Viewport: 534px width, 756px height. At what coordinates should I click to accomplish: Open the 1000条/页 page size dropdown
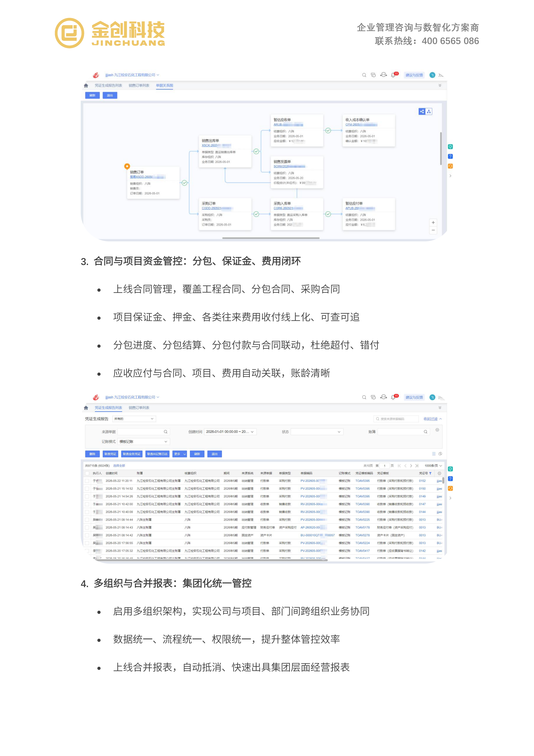click(x=433, y=466)
